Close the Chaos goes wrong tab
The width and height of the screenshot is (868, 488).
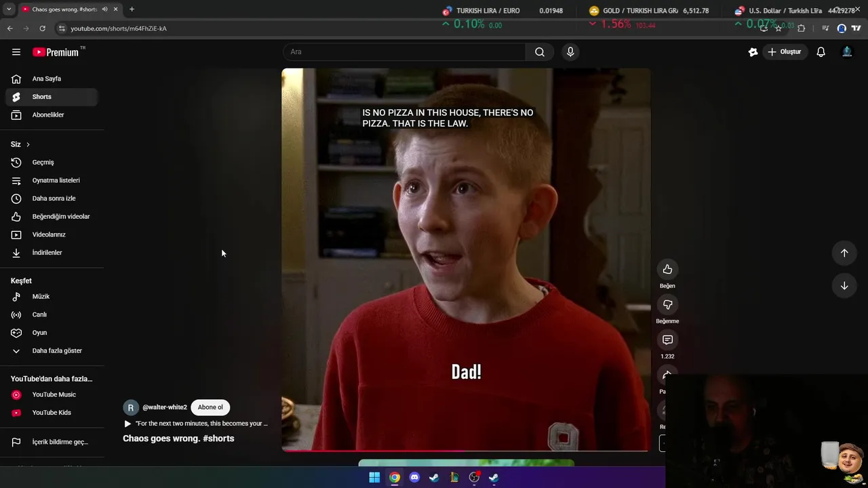(x=116, y=9)
